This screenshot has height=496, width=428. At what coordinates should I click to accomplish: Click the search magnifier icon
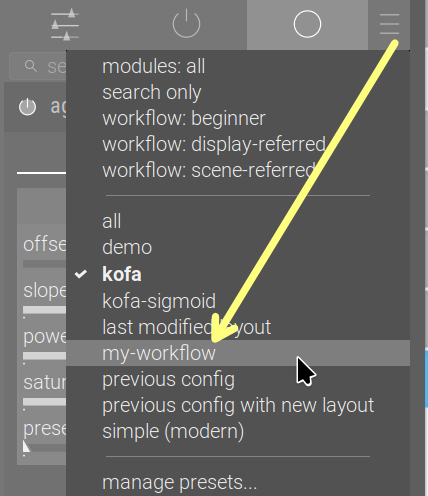(x=31, y=66)
